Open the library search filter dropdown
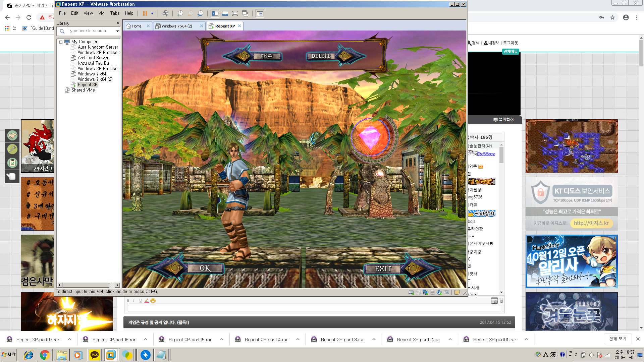The height and width of the screenshot is (362, 644). click(x=117, y=31)
